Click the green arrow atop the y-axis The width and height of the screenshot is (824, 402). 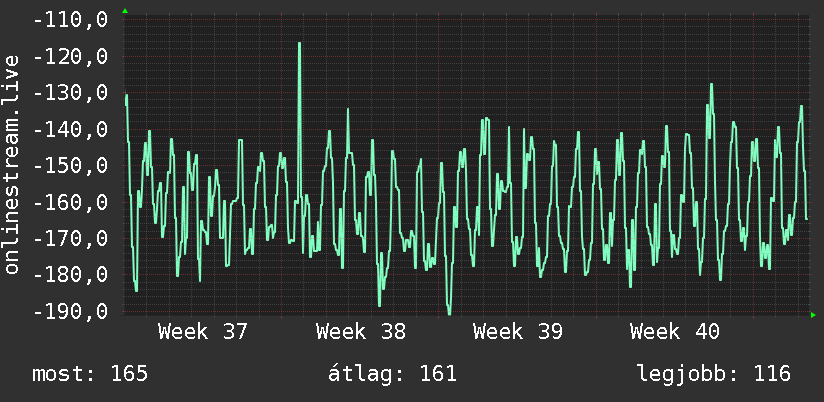tap(125, 11)
